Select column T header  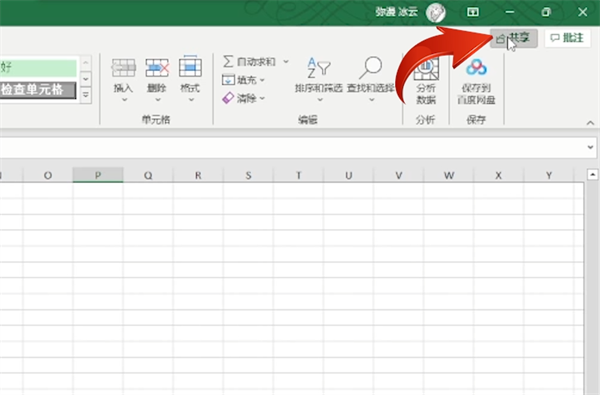pos(298,175)
